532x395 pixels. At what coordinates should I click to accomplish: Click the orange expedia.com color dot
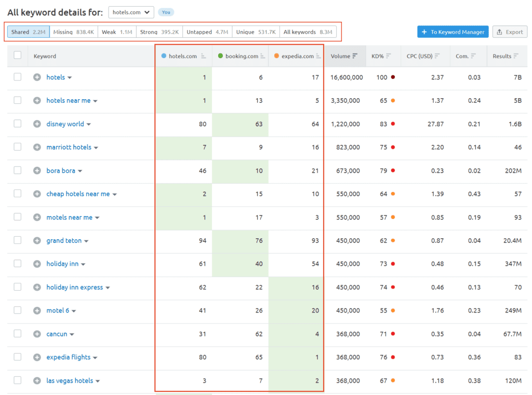coord(276,56)
